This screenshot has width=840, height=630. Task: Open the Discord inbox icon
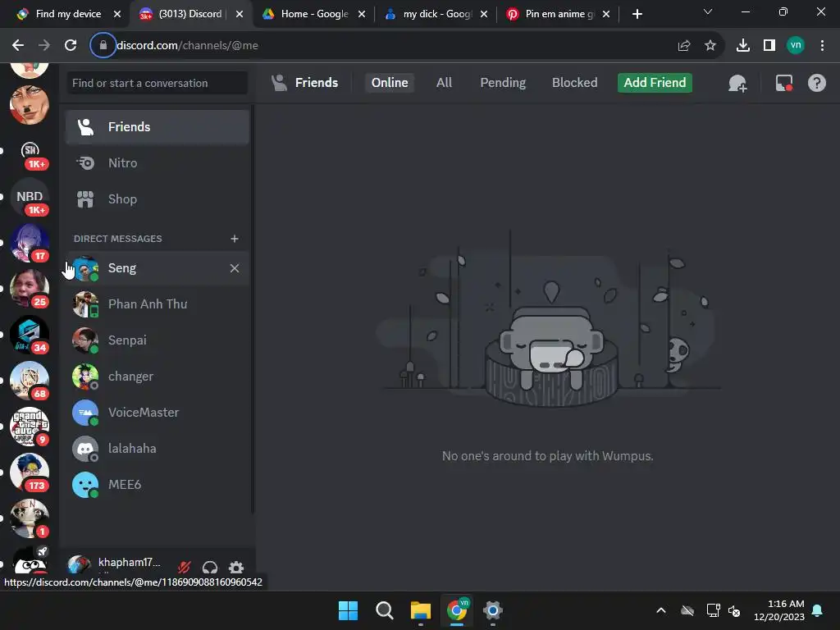point(783,83)
